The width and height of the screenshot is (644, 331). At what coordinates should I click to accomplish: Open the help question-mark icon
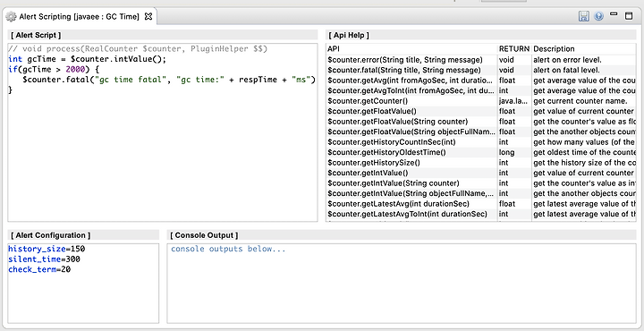coord(598,16)
